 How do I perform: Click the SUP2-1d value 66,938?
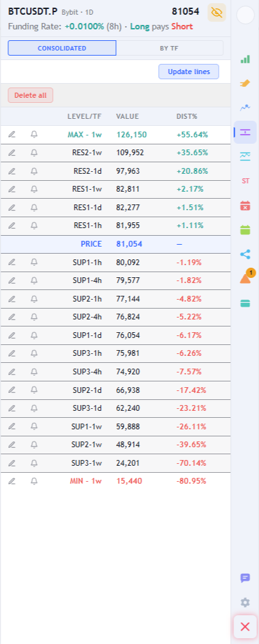tap(128, 390)
